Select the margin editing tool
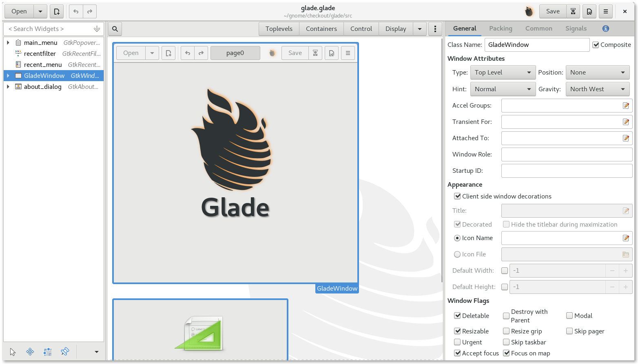Screen dimensions: 638x364 [47, 351]
